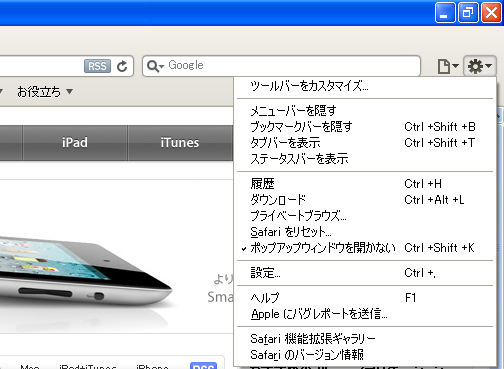Choose Apple にバグレポートを送信... entry
504x369 pixels.
(x=364, y=314)
